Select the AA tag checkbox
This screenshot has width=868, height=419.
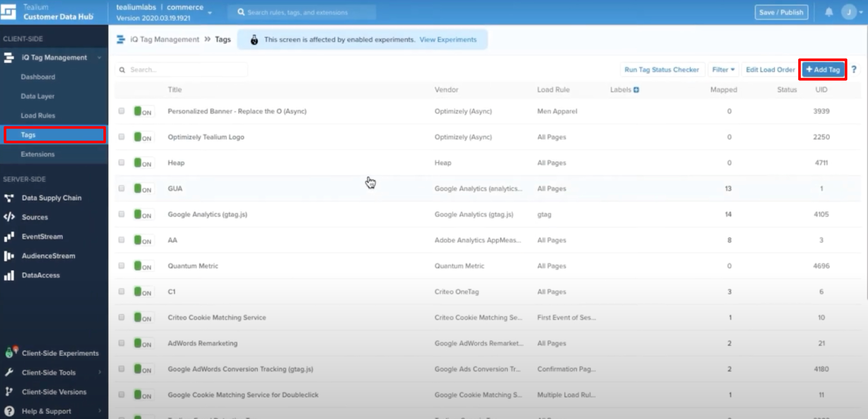coord(121,240)
